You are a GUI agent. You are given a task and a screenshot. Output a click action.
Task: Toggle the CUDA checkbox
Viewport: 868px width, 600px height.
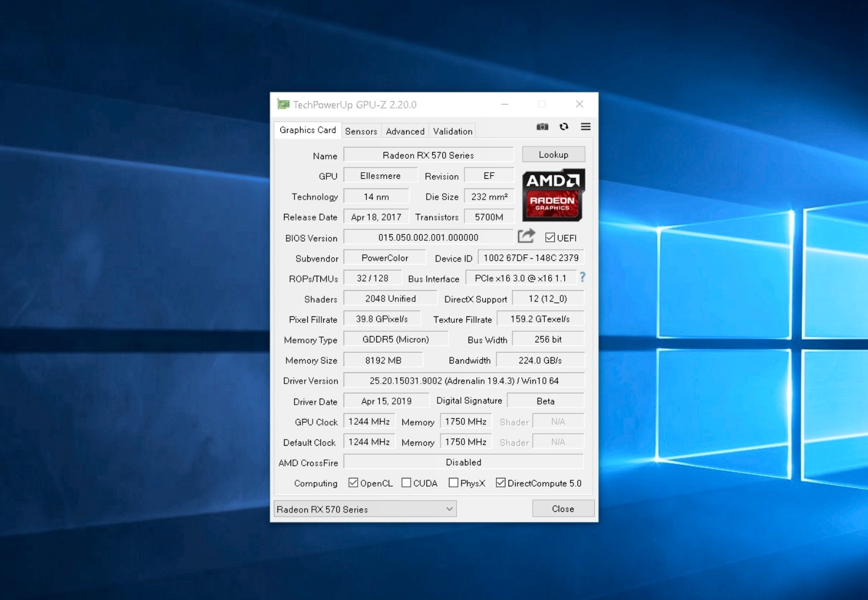(x=406, y=483)
